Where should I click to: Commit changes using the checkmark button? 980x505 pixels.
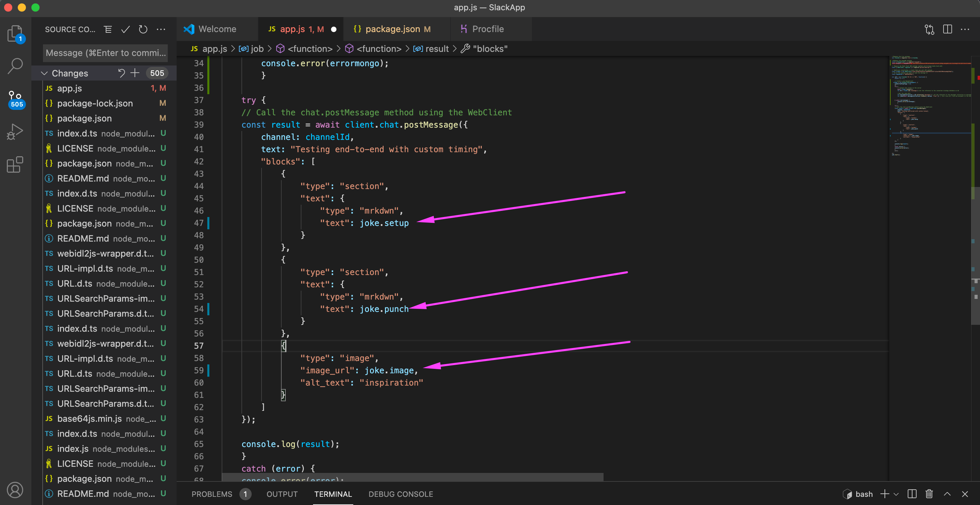[125, 29]
